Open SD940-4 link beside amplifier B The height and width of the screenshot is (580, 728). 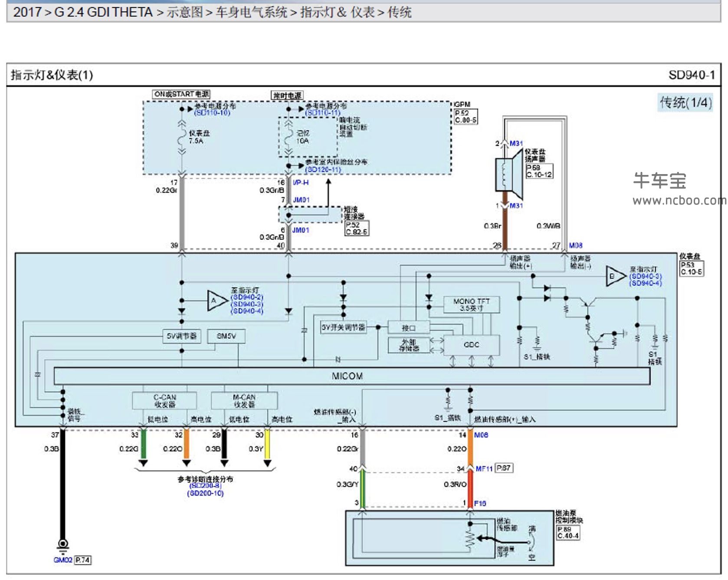[646, 283]
